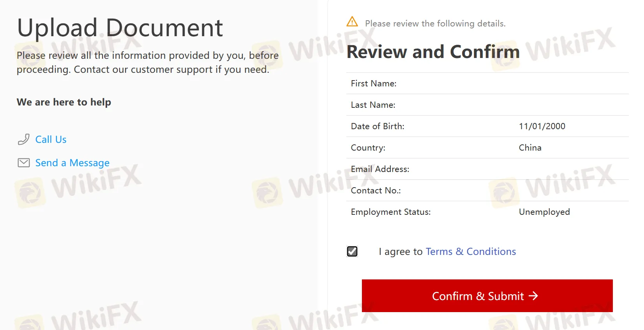This screenshot has width=644, height=330.
Task: Open the Call Us link
Action: tap(51, 139)
